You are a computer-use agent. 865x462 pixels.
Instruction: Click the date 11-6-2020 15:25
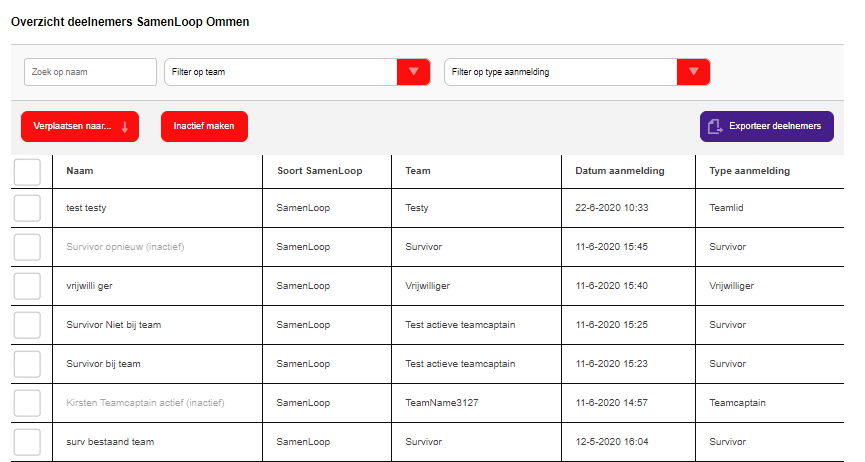click(x=612, y=325)
